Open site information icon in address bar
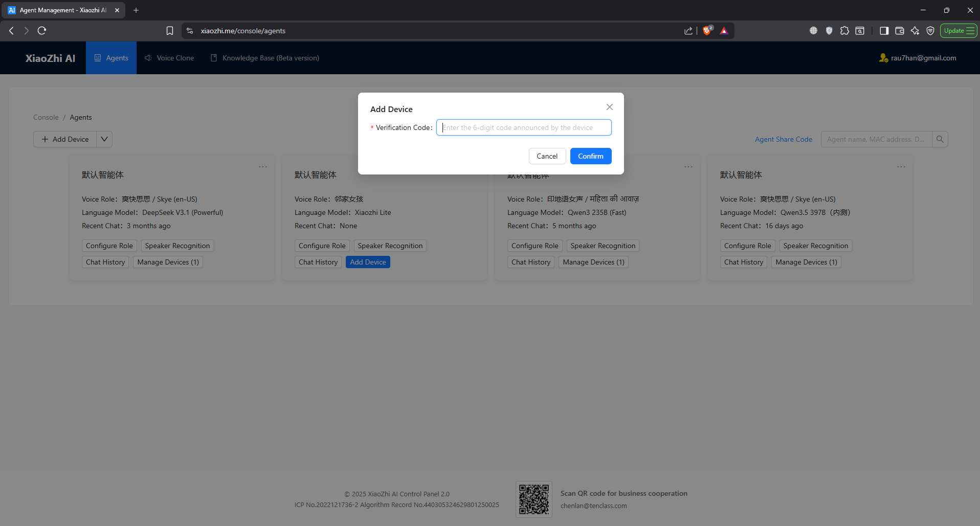This screenshot has height=526, width=980. pyautogui.click(x=190, y=31)
